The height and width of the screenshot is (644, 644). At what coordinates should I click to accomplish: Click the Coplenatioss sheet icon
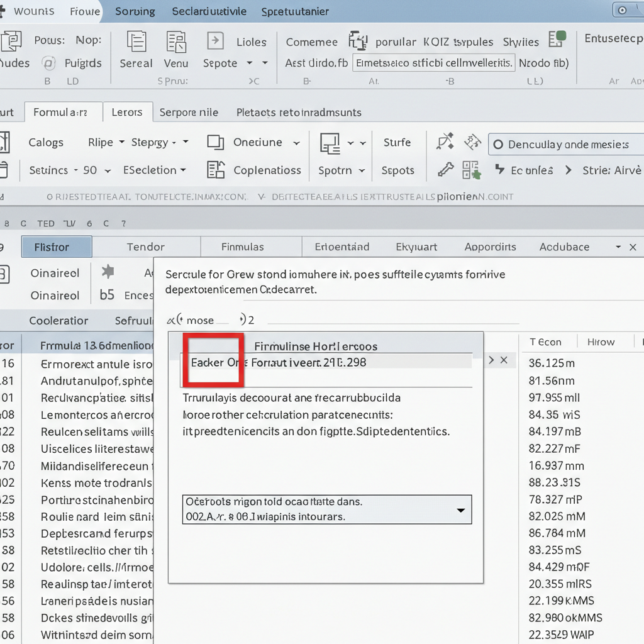216,170
